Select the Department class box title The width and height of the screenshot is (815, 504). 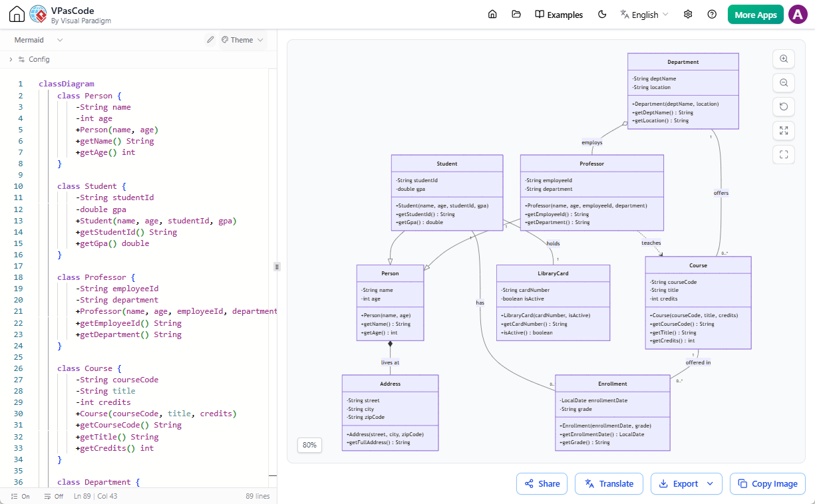[683, 62]
